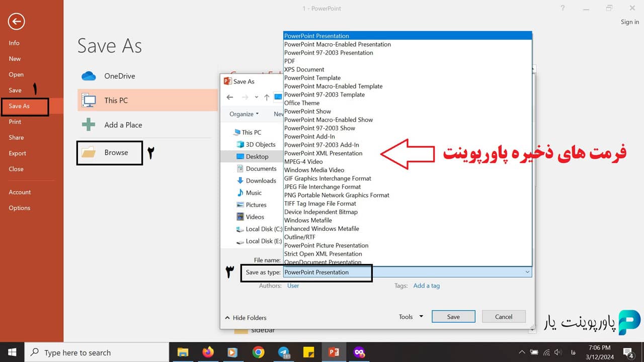Select Local Disk (C:) in tree
Image resolution: width=644 pixels, height=362 pixels.
coord(259,229)
